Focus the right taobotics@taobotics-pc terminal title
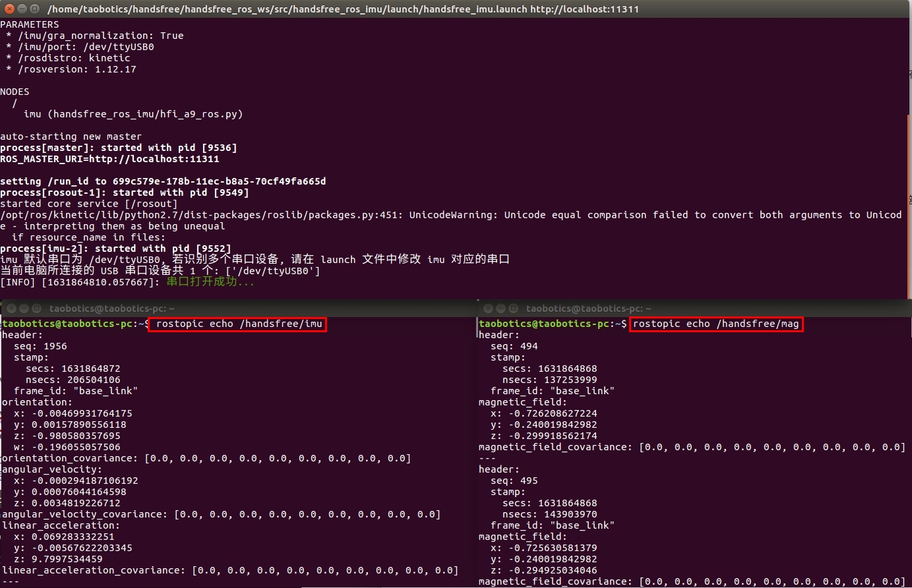 (588, 309)
